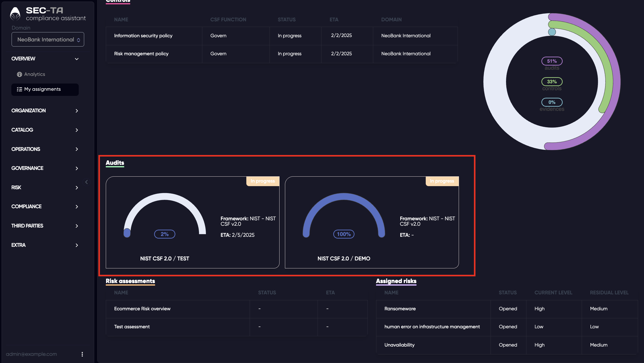Open the Risk management policy control
This screenshot has height=363, width=644.
pyautogui.click(x=282, y=54)
